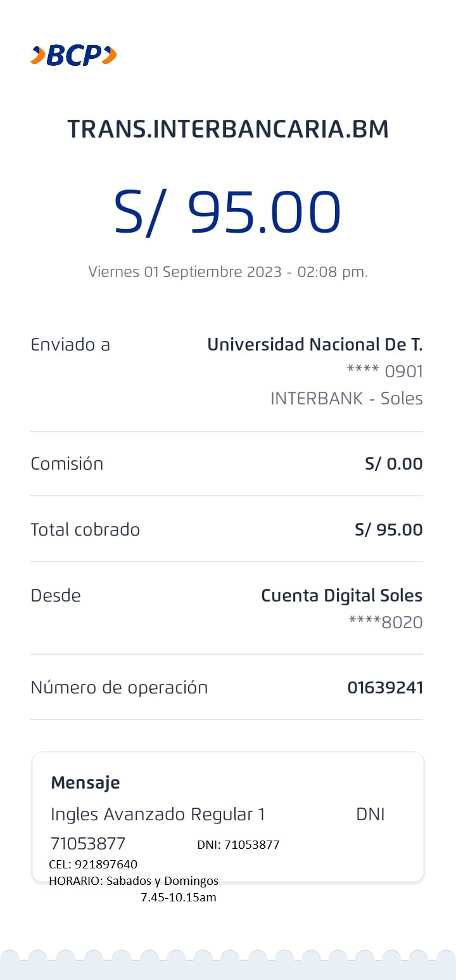Click the S/ 0.00 commission value
The width and height of the screenshot is (456, 980).
coord(393,464)
